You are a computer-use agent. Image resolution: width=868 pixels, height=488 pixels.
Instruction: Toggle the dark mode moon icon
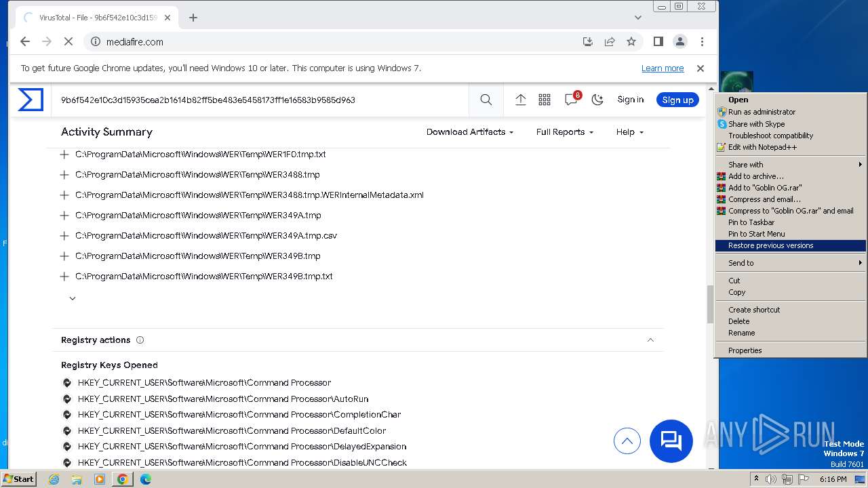(x=597, y=100)
